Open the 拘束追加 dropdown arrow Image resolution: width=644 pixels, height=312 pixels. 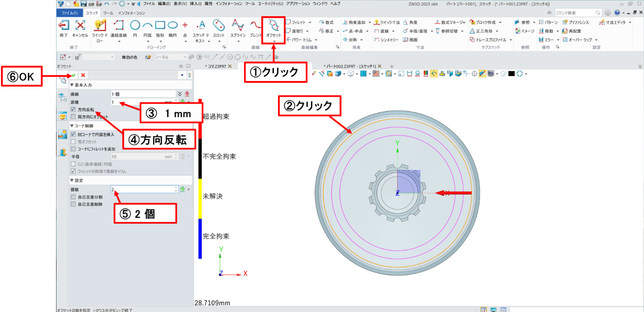(369, 22)
